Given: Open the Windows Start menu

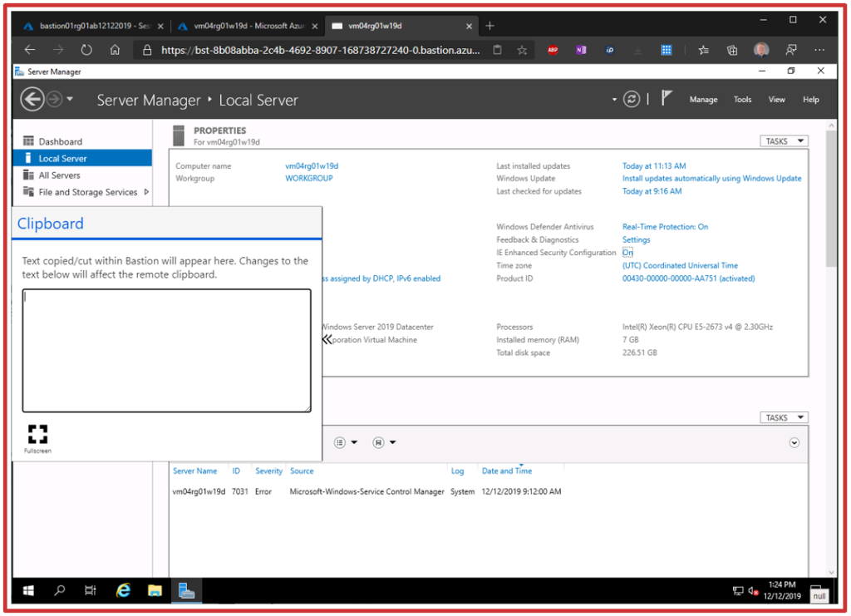Looking at the screenshot, I should (x=28, y=590).
